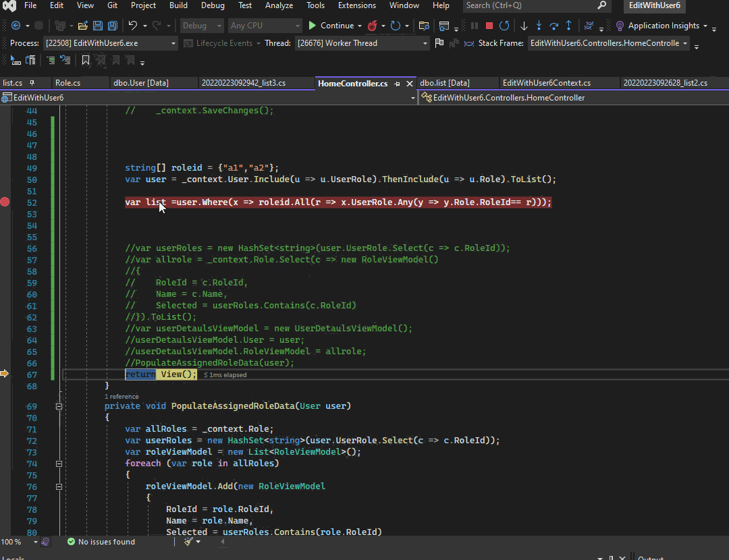
Task: Open the Debug menu
Action: [x=213, y=5]
